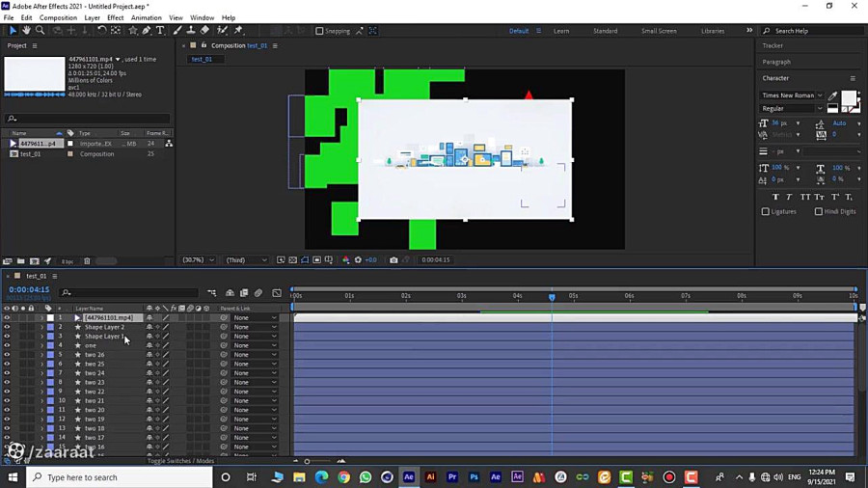Open Composition Mini-Flowchart in timeline
Viewport: 868px width, 488px height.
[212, 292]
